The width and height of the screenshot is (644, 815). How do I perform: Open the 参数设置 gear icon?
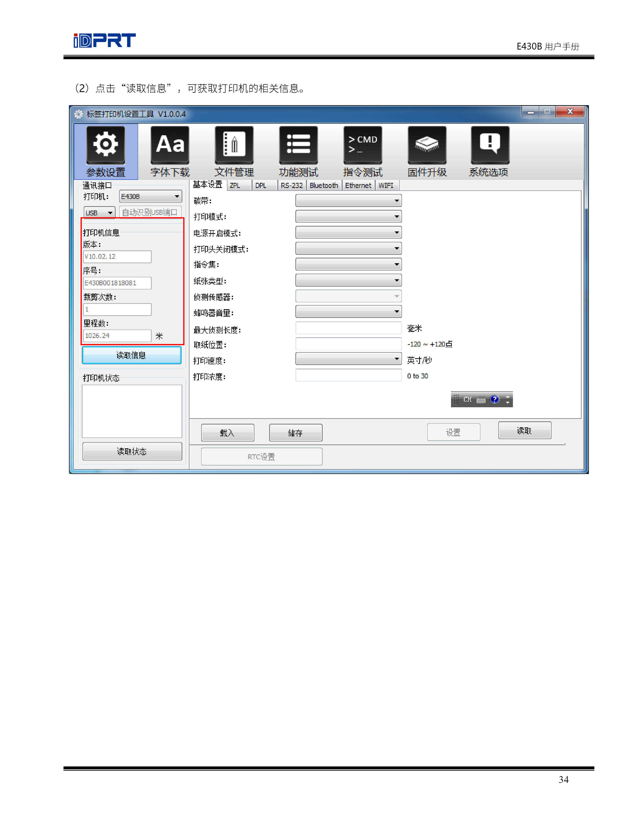coord(106,145)
